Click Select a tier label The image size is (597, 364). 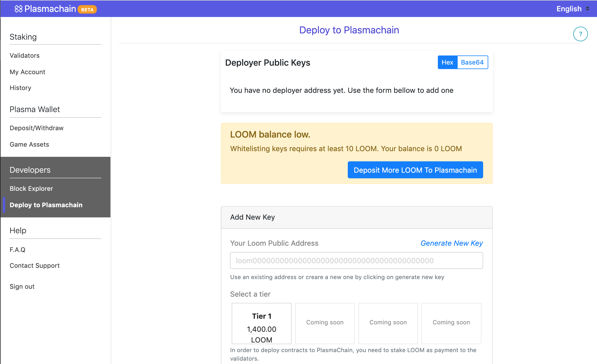250,294
